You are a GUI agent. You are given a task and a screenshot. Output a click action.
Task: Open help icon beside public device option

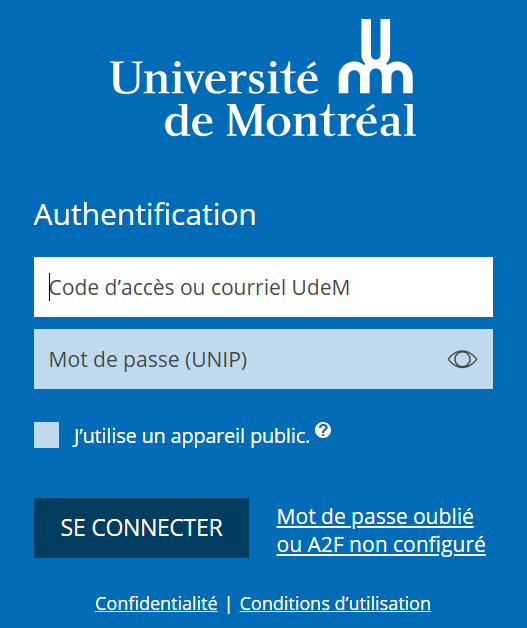coord(323,431)
